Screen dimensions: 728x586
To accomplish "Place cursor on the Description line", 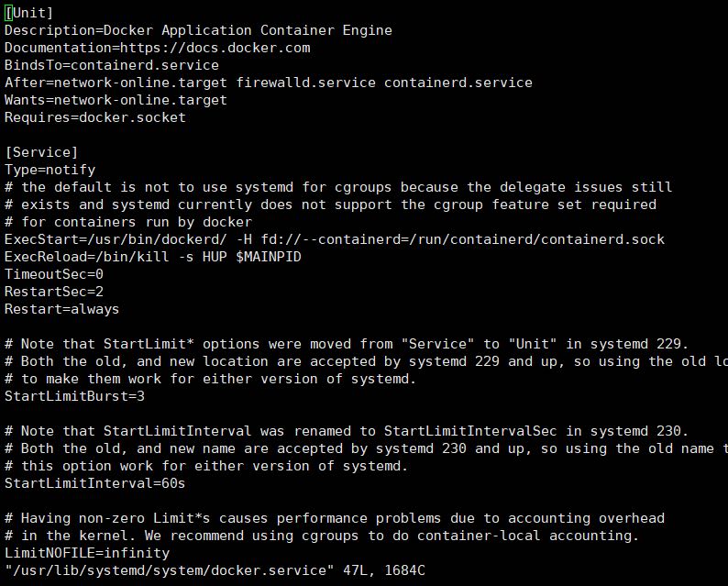I will [198, 30].
